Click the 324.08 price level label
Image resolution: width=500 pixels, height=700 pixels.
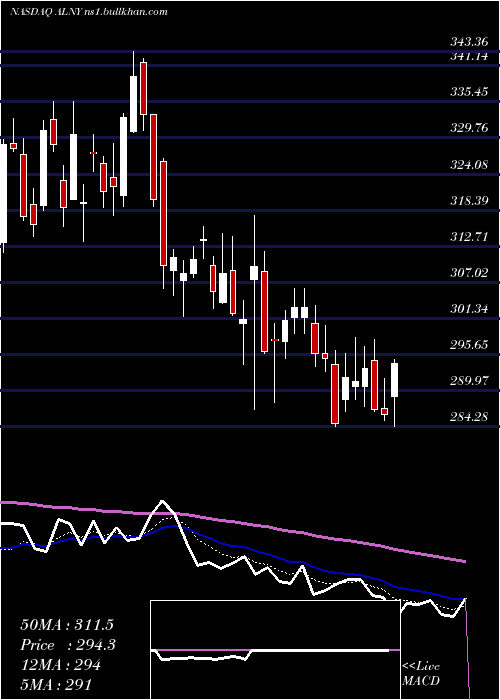[469, 165]
